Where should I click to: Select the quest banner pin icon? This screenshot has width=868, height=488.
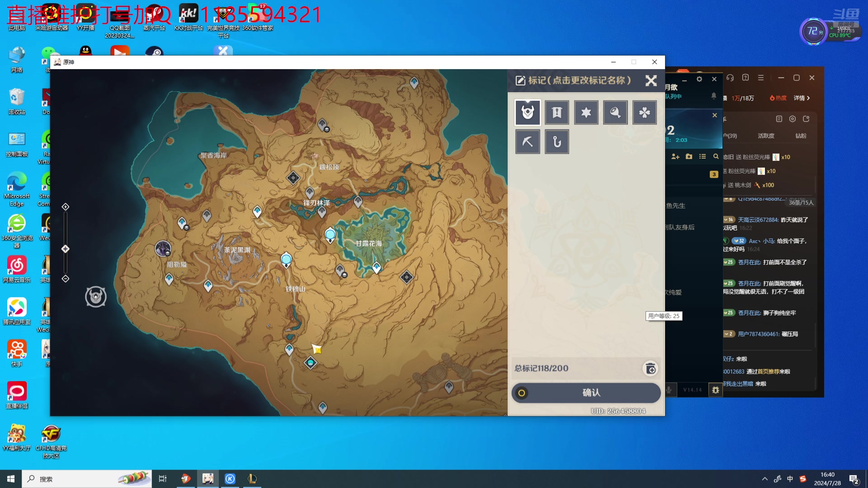[x=557, y=113]
